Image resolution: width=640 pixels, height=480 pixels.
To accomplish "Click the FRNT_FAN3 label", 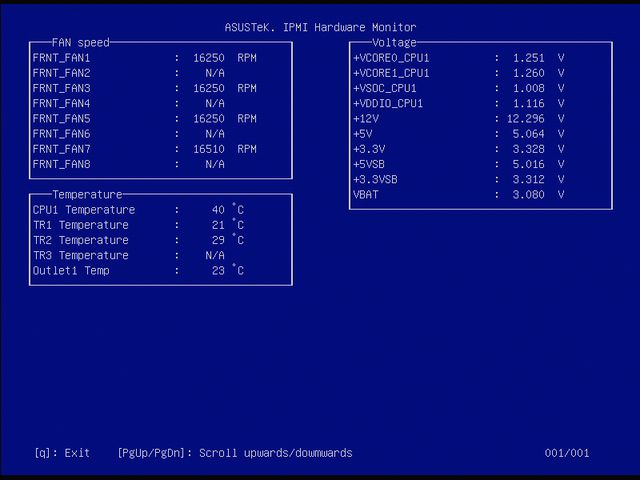I will [61, 88].
